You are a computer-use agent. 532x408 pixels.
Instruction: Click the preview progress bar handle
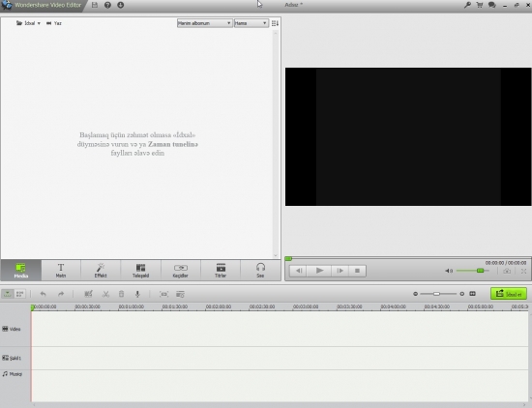coord(288,259)
